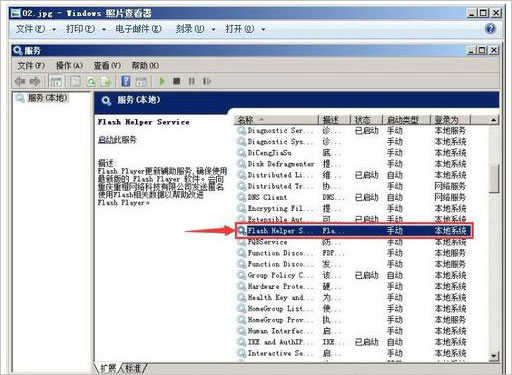The height and width of the screenshot is (375, 512).
Task: Click the Forward arrow in services toolbar
Action: pos(35,81)
